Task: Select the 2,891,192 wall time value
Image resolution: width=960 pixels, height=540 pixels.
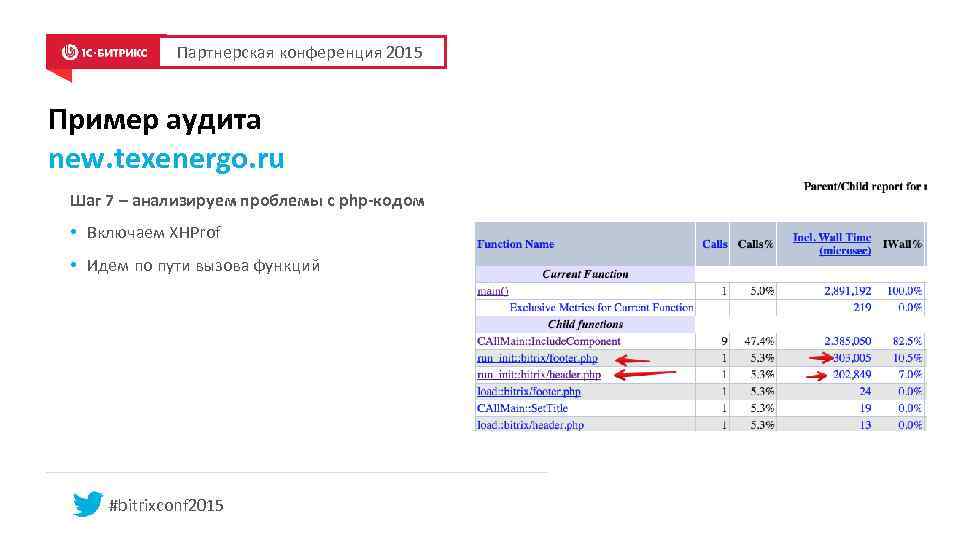Action: pos(847,291)
